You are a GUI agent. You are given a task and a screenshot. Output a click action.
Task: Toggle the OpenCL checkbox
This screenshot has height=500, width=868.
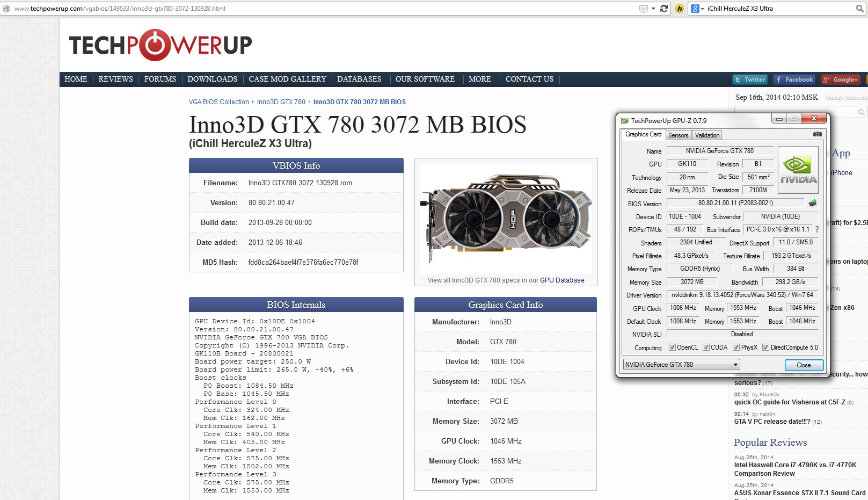[x=672, y=347]
